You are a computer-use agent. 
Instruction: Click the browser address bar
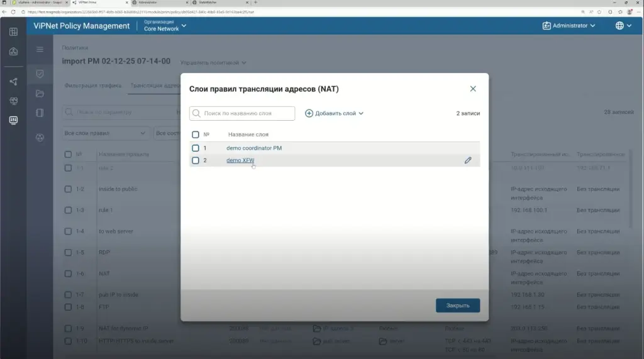point(300,12)
